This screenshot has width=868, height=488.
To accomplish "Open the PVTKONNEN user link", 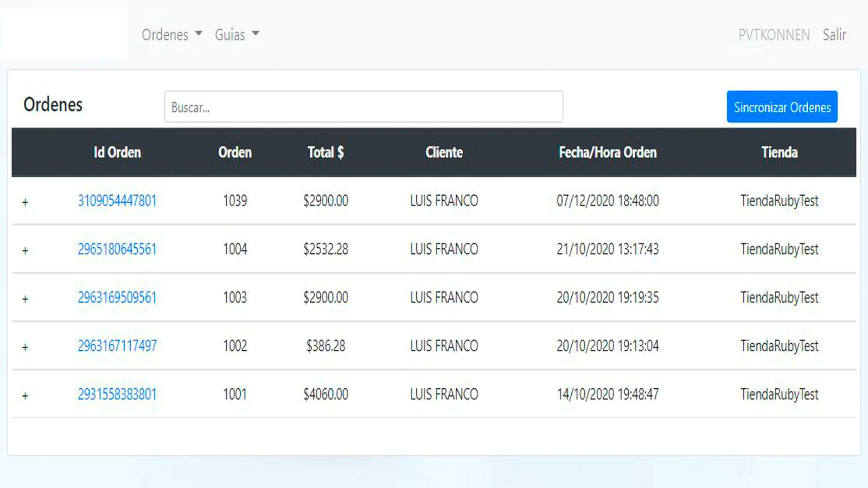I will click(774, 35).
